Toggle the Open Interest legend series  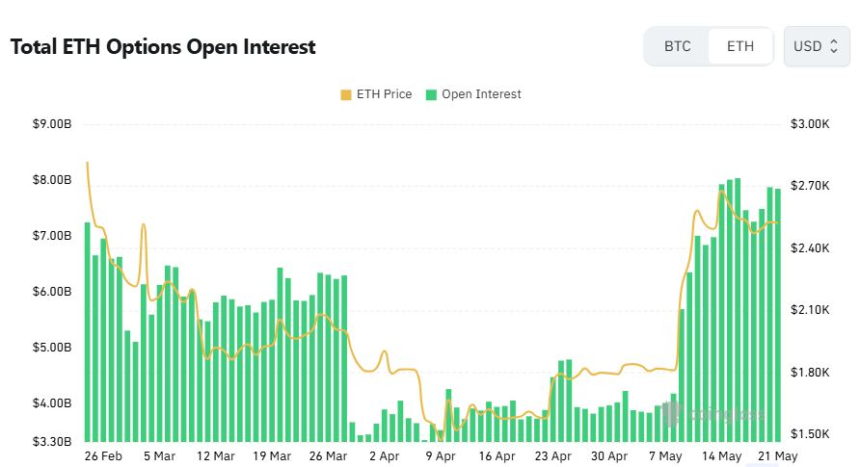pyautogui.click(x=473, y=94)
